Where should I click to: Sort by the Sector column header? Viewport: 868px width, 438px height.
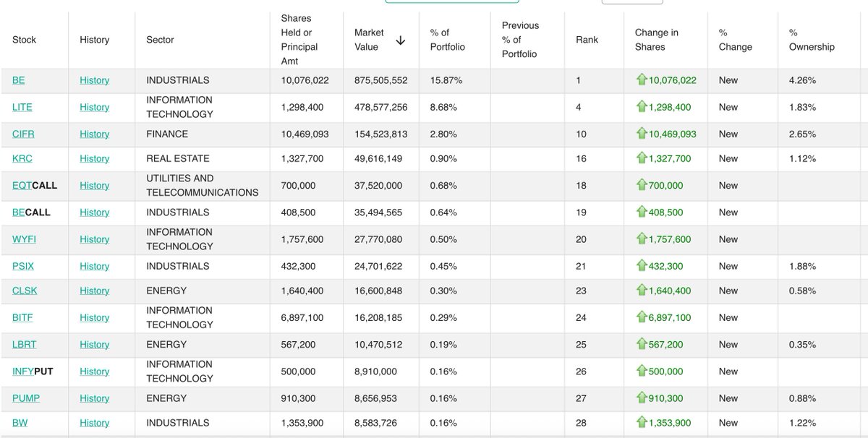click(160, 40)
